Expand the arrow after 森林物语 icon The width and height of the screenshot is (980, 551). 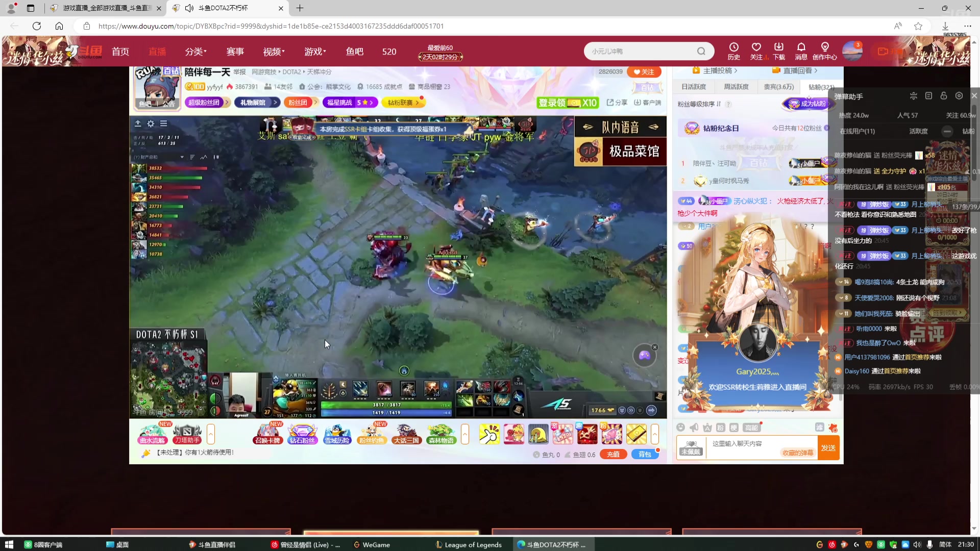click(465, 434)
